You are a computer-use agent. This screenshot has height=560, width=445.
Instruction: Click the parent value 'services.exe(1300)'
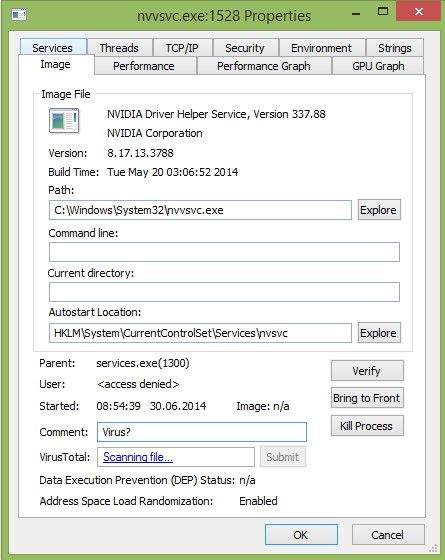point(143,363)
